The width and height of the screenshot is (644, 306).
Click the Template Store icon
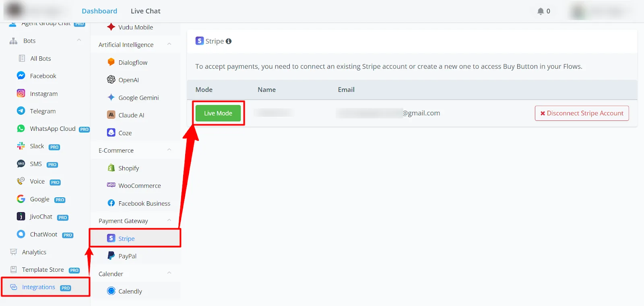[x=13, y=269]
